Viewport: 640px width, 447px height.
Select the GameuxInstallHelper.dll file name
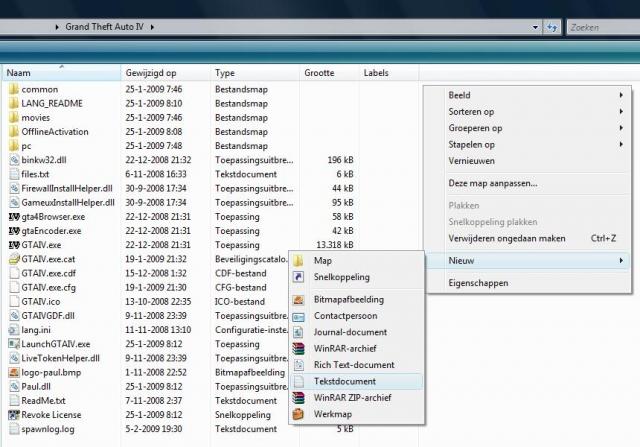tap(68, 203)
